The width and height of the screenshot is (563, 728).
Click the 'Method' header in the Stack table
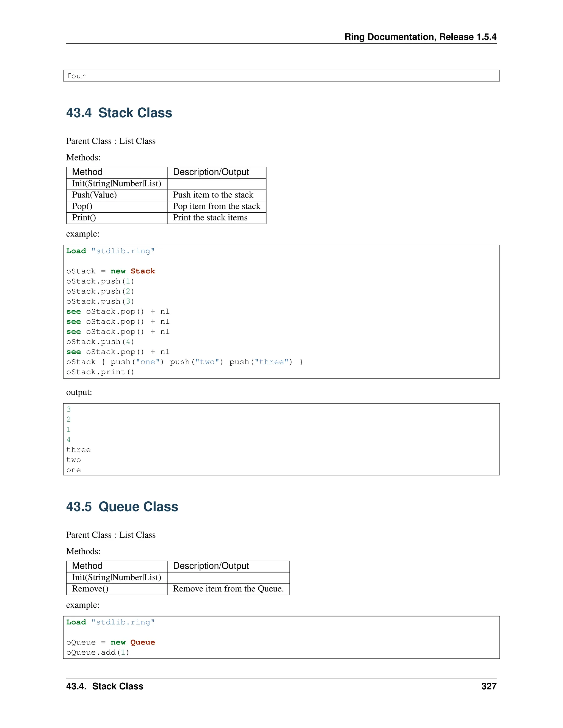point(87,172)
